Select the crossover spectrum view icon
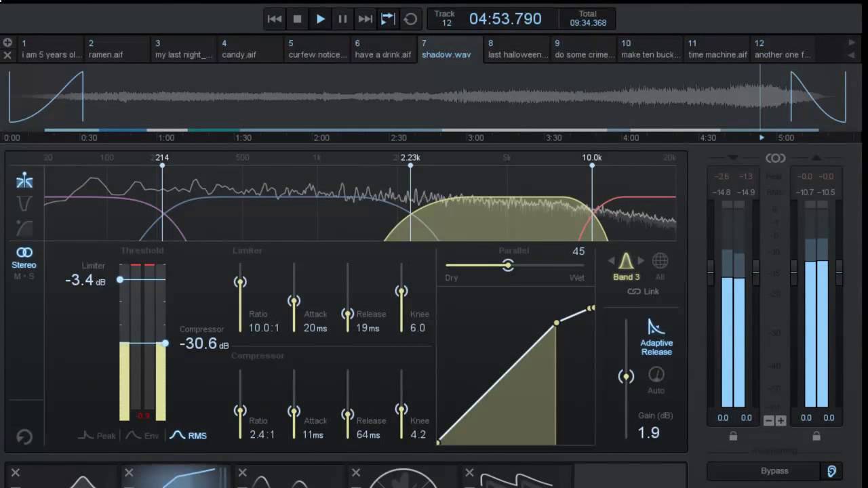The image size is (868, 488). pyautogui.click(x=24, y=180)
